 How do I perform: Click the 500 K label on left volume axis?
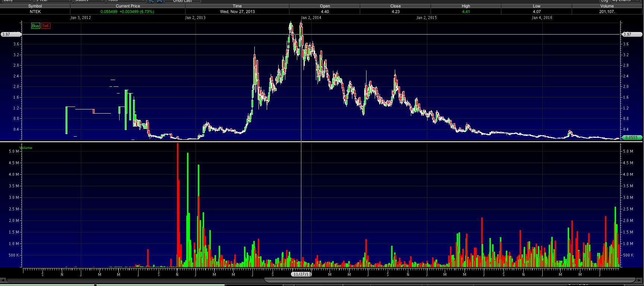[x=14, y=255]
